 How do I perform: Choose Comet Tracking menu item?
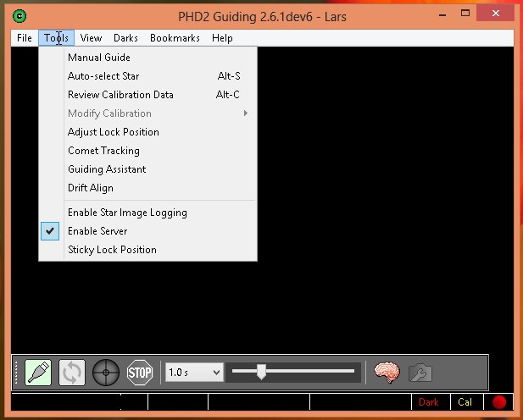tap(147, 151)
